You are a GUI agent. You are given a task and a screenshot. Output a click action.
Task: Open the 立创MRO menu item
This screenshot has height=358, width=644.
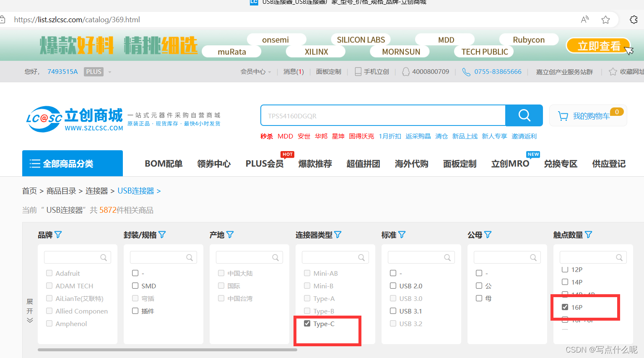tap(510, 164)
